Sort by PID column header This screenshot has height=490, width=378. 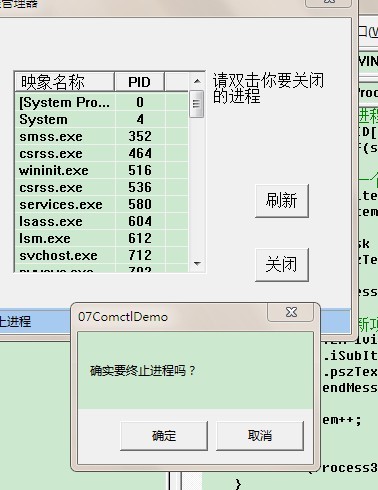click(139, 82)
